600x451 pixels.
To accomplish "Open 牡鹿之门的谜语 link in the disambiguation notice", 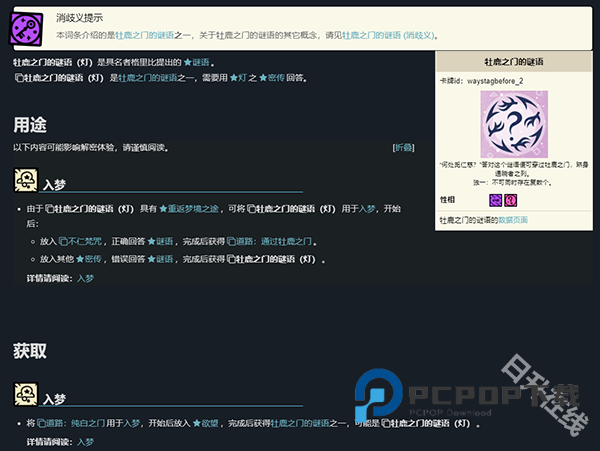I will pos(145,36).
